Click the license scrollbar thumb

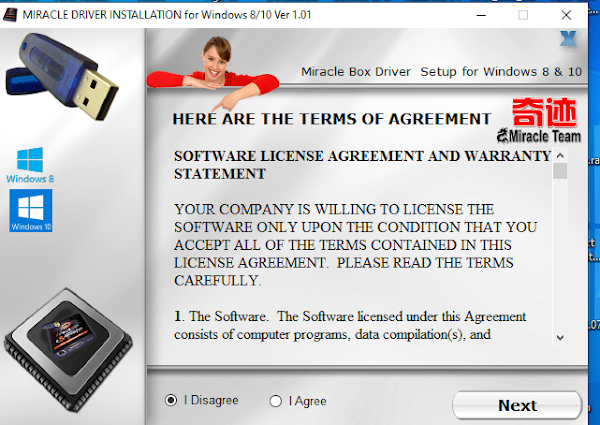tap(560, 171)
